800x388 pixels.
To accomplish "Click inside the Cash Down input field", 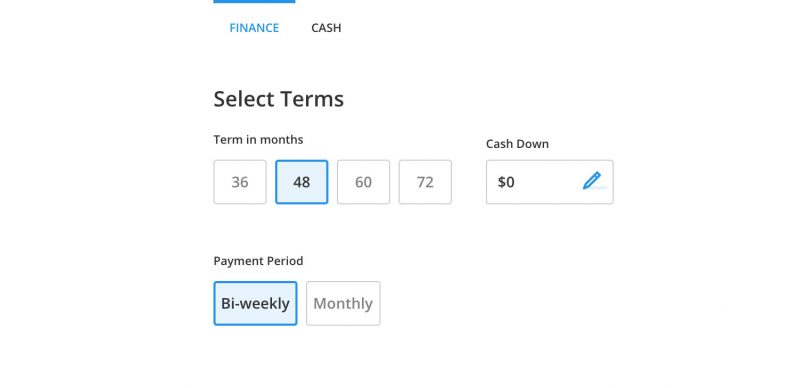I will pos(549,182).
